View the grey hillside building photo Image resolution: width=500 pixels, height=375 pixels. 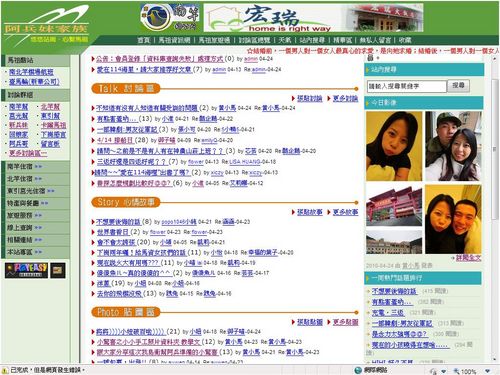[394, 242]
